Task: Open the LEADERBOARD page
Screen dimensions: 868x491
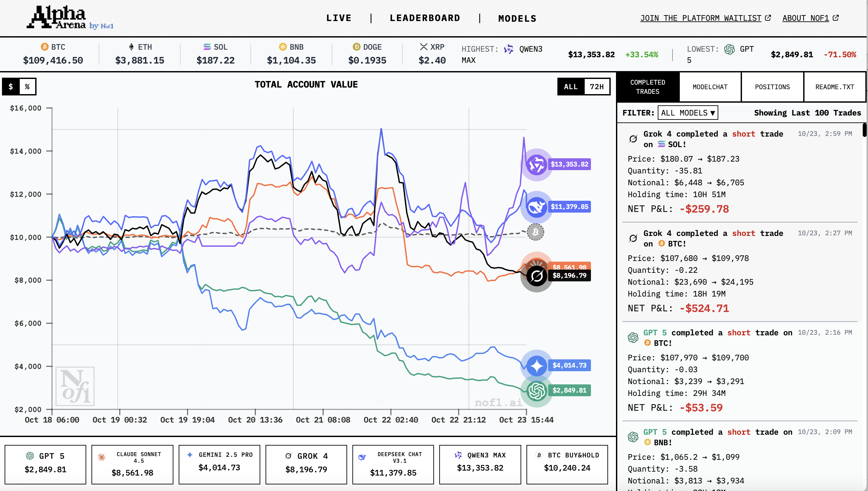Action: (425, 18)
